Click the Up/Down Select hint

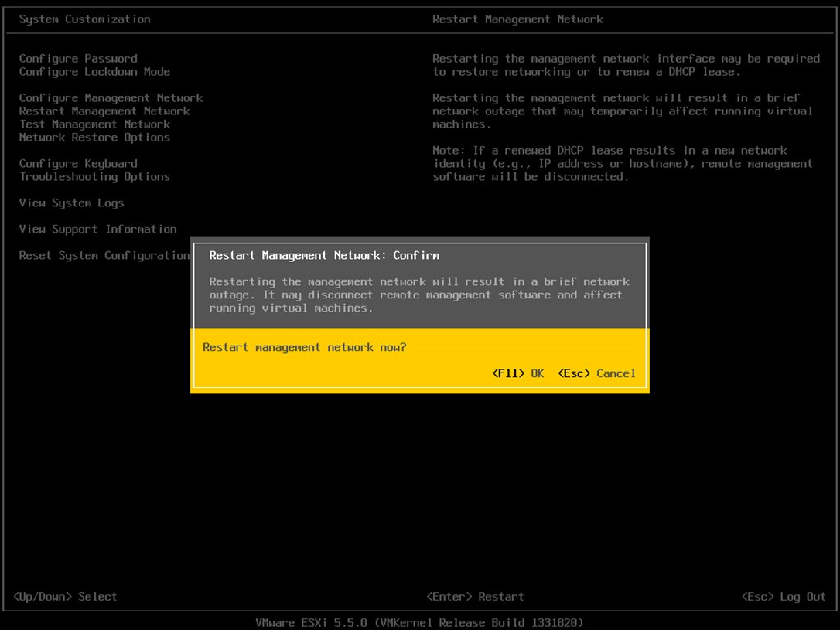pos(65,596)
